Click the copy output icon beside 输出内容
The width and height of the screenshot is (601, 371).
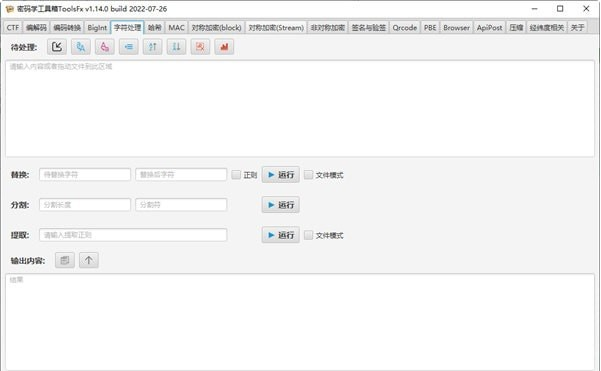click(65, 260)
